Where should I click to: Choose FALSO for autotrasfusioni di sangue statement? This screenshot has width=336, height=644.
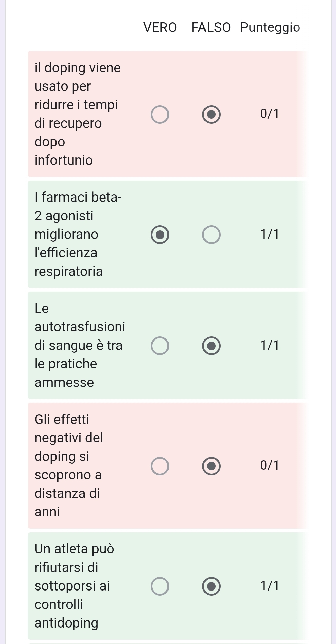tap(211, 346)
